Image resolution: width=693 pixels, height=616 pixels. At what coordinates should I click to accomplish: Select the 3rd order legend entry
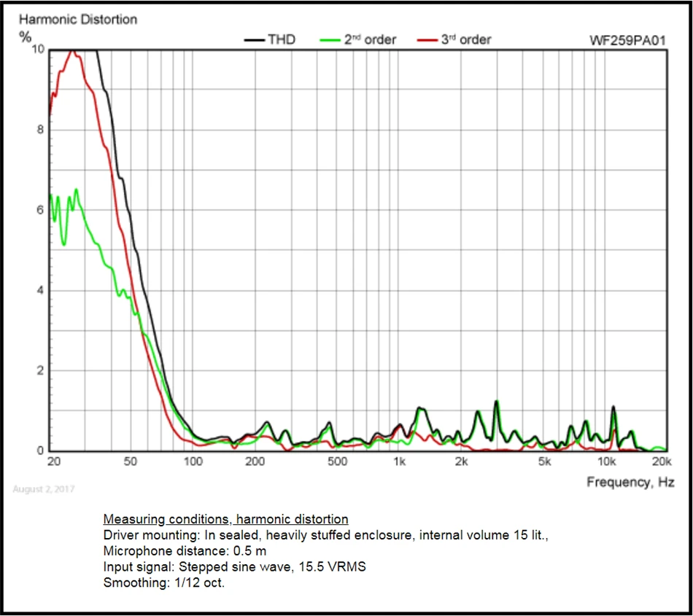point(454,40)
